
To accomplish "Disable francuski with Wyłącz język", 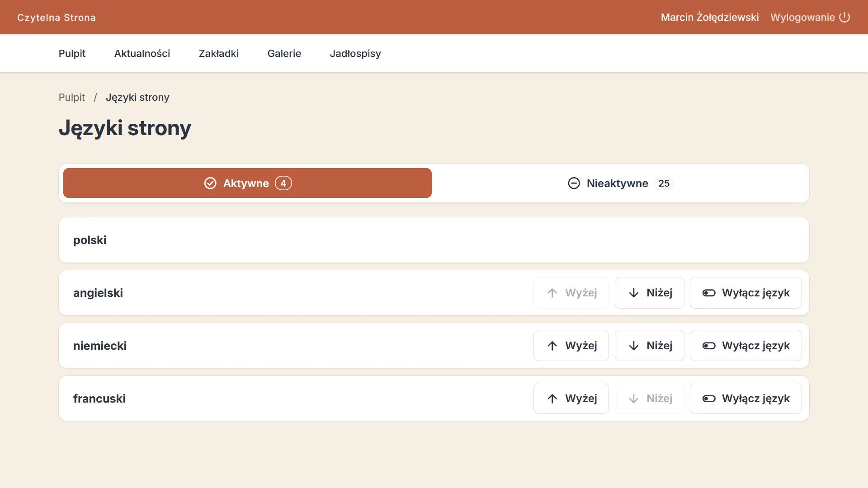I will tap(745, 399).
